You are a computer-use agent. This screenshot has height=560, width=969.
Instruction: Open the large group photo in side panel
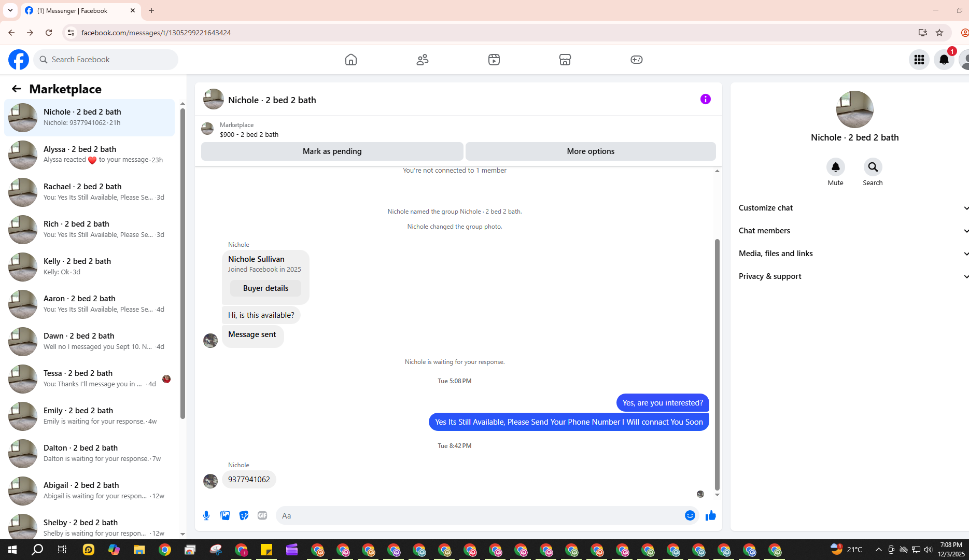pyautogui.click(x=854, y=109)
